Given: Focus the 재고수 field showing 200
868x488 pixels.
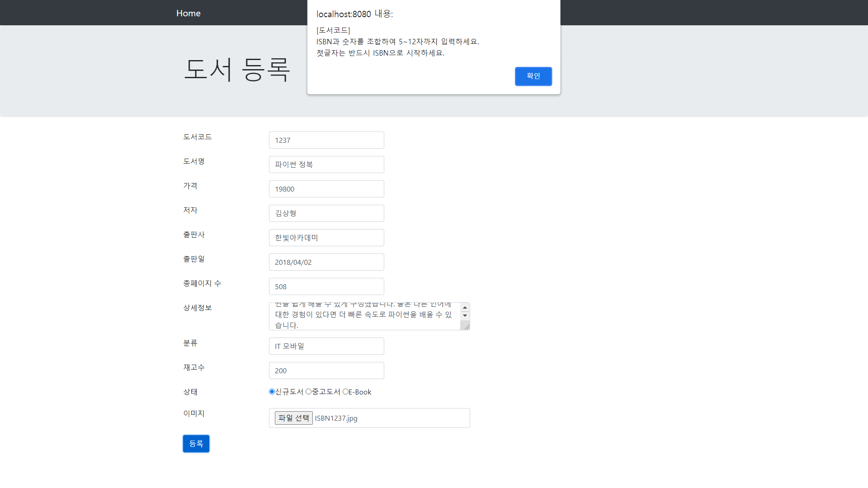Looking at the screenshot, I should (326, 371).
